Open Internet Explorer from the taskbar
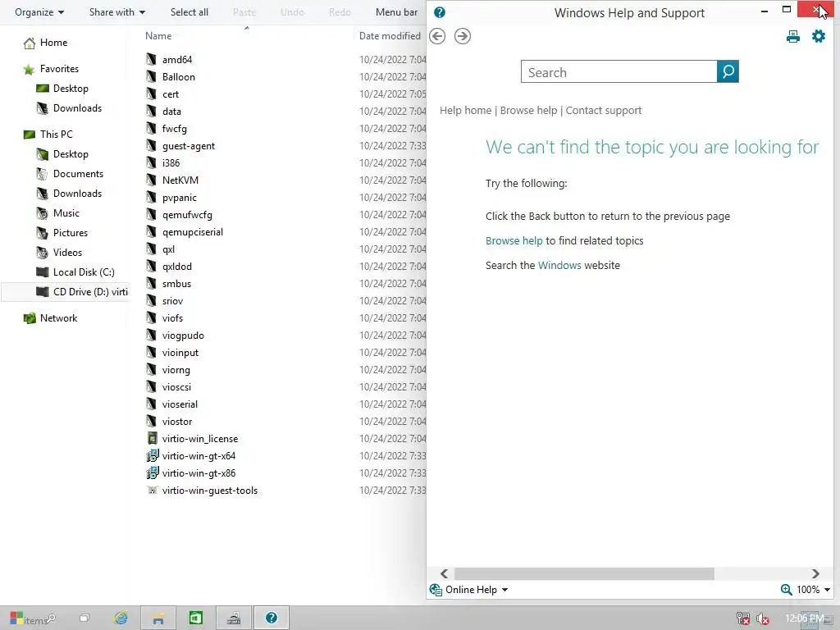840x630 pixels. coord(121,619)
